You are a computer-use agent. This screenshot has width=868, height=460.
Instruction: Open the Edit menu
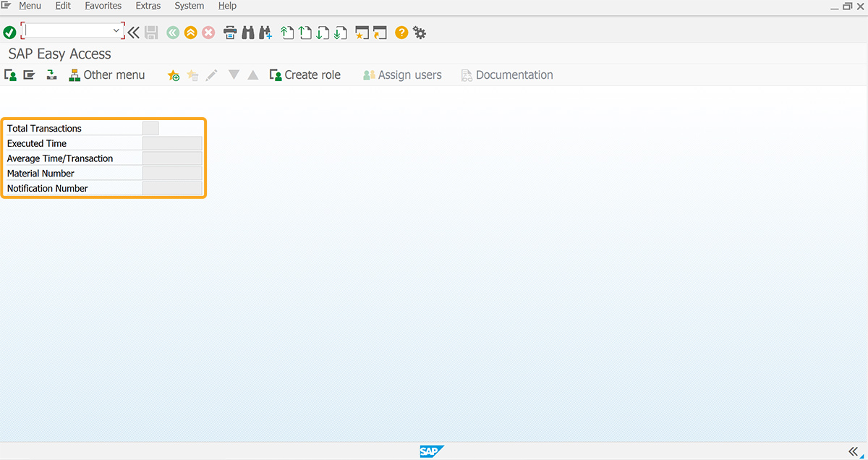63,6
